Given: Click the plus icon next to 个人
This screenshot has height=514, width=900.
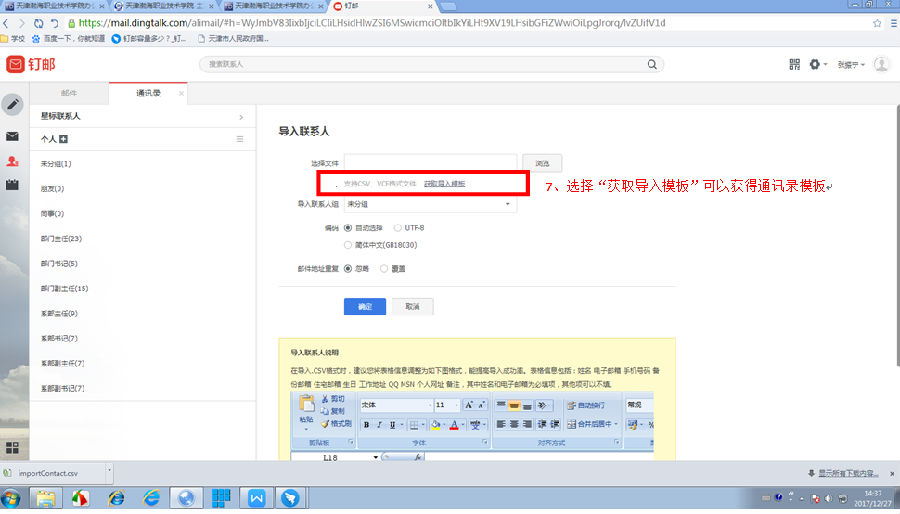Looking at the screenshot, I should (x=64, y=138).
